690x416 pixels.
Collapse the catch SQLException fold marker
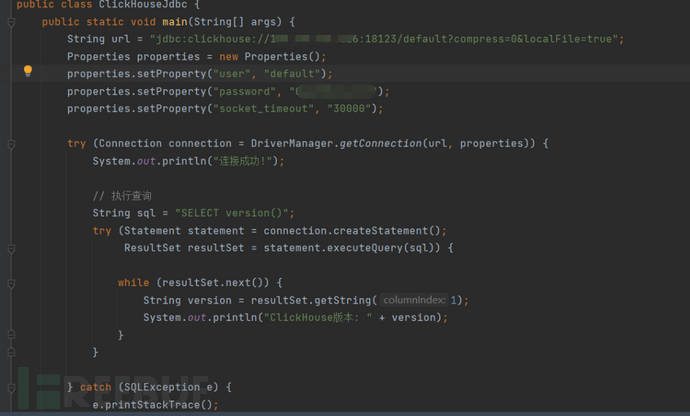[x=11, y=388]
